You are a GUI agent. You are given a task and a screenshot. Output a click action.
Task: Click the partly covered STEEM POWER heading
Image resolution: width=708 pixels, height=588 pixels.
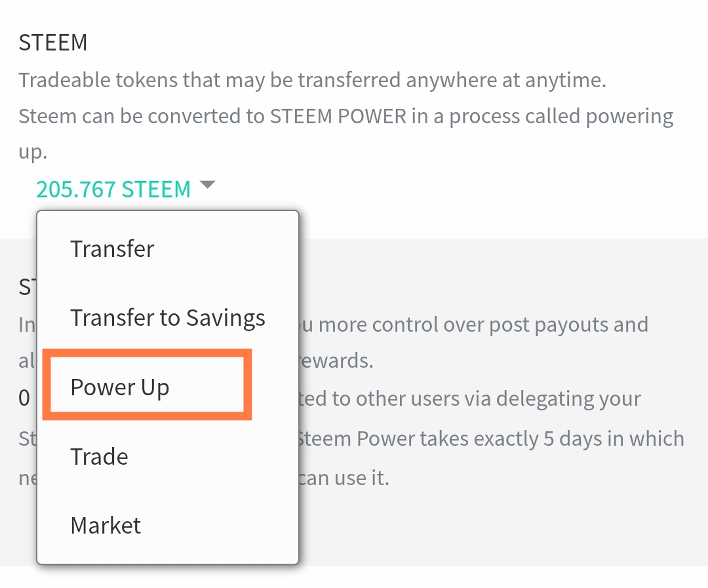pyautogui.click(x=27, y=287)
